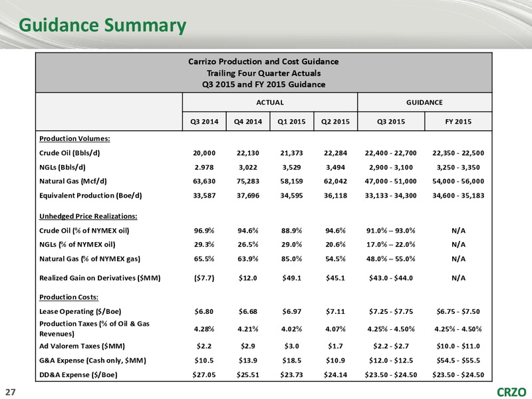Click the range 34,600 - 35,183
Viewport: 532px width, 399px height.
458,196
